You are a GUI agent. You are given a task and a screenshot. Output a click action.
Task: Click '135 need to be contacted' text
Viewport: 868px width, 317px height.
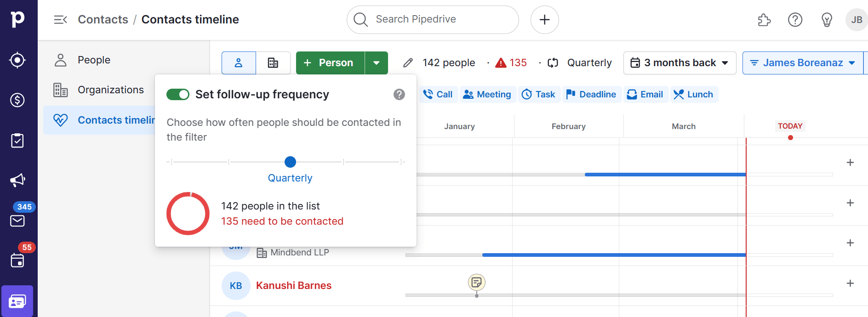282,221
